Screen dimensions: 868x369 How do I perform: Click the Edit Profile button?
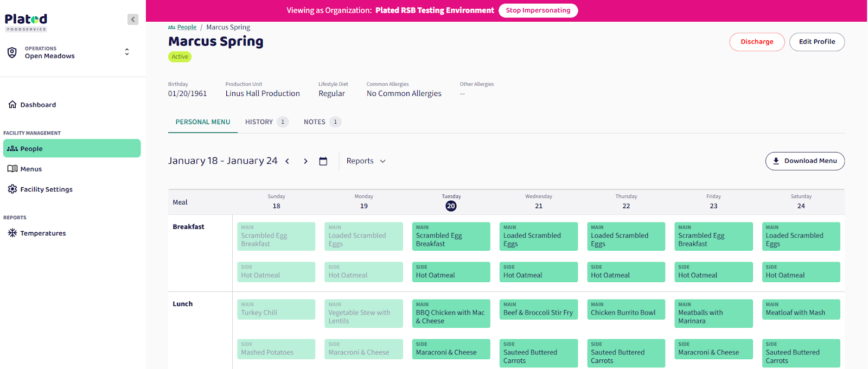click(816, 42)
